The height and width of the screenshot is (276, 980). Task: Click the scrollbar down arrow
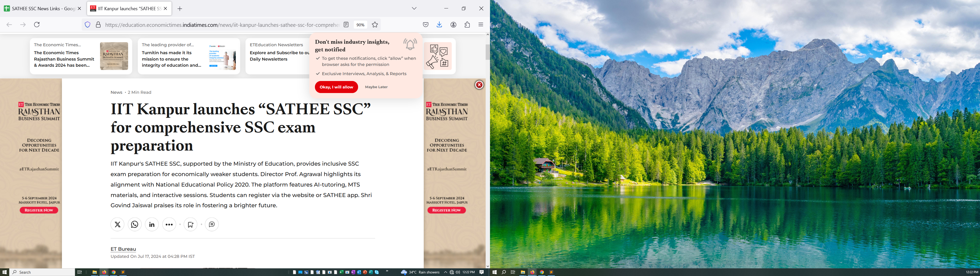pyautogui.click(x=488, y=266)
